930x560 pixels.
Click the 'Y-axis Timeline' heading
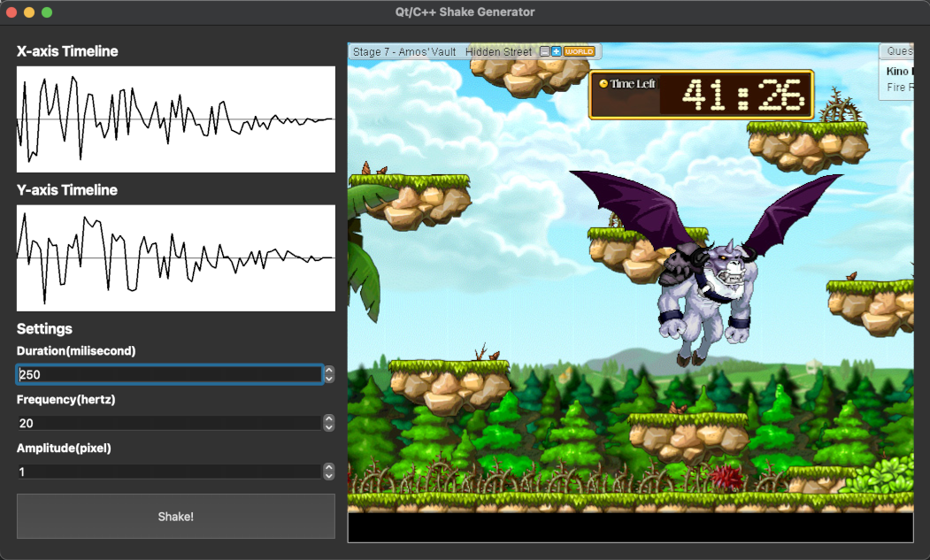point(67,190)
